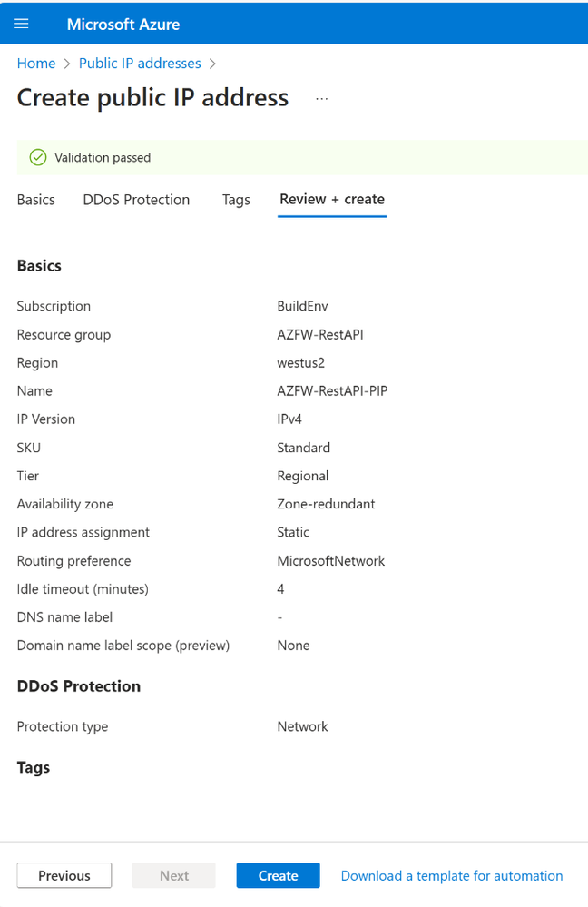Go back with the Previous button

pyautogui.click(x=64, y=875)
